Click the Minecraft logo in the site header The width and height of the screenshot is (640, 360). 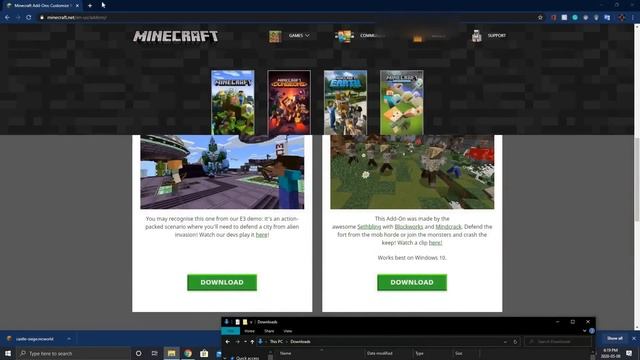[x=175, y=36]
